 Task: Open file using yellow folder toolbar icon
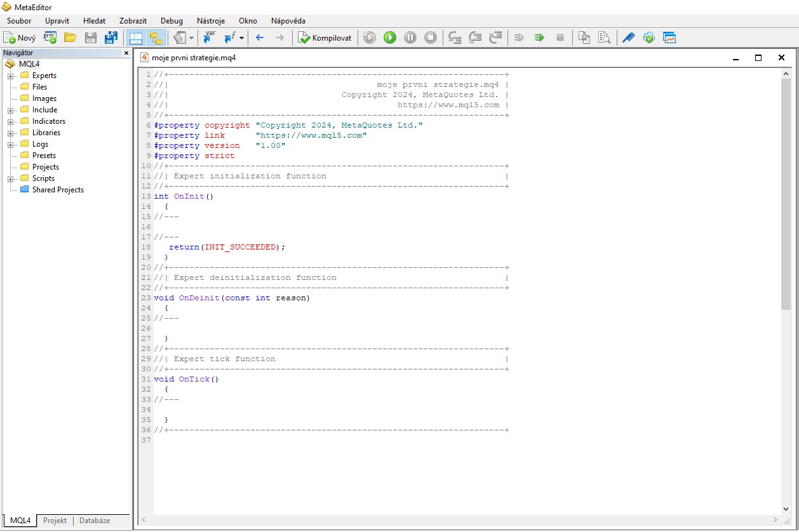[70, 37]
